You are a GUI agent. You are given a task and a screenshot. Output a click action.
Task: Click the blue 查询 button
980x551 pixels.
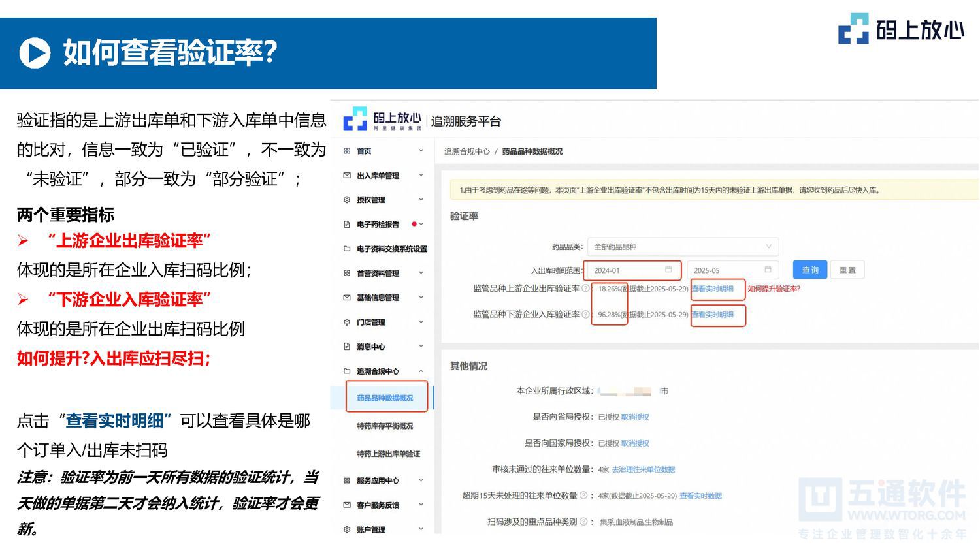(x=809, y=270)
